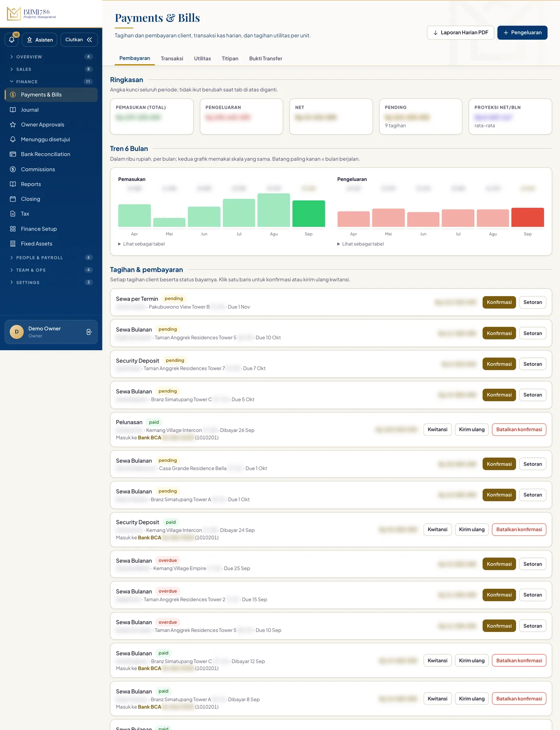Click the Payments & Bills dollar icon
Viewport: 560px width, 730px height.
pos(13,95)
